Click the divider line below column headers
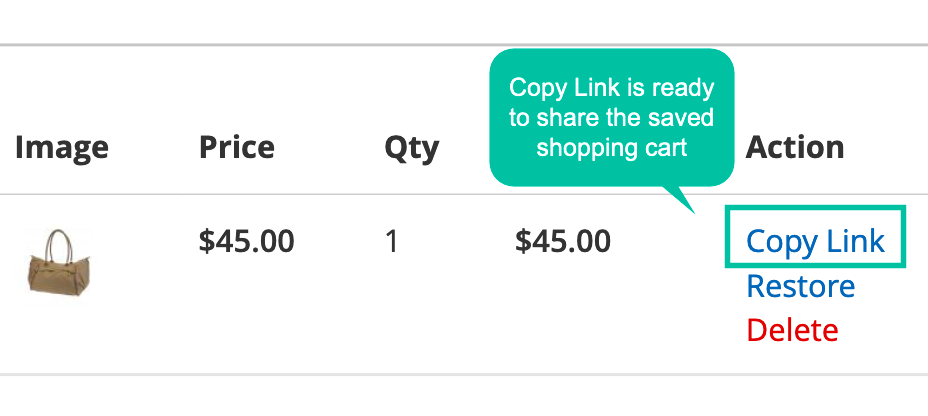Viewport: 928px width, 416px height. tap(464, 194)
